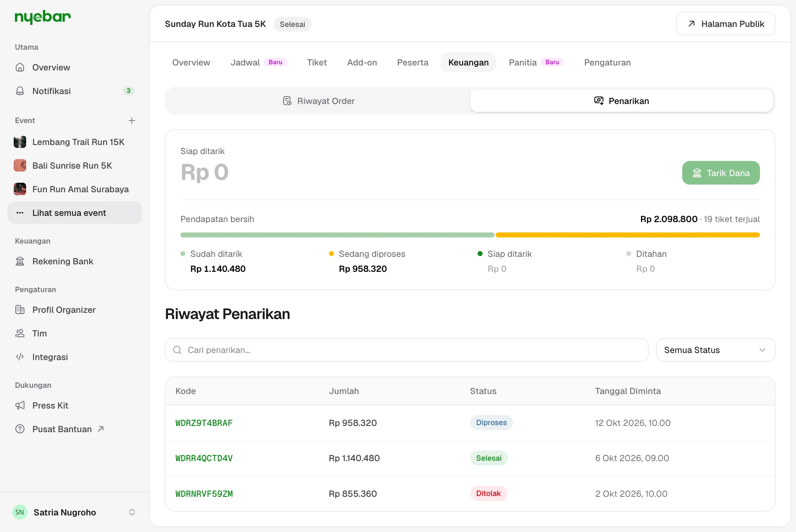This screenshot has width=796, height=532.
Task: Click the yellow dot beside Sedang diproses
Action: [331, 254]
